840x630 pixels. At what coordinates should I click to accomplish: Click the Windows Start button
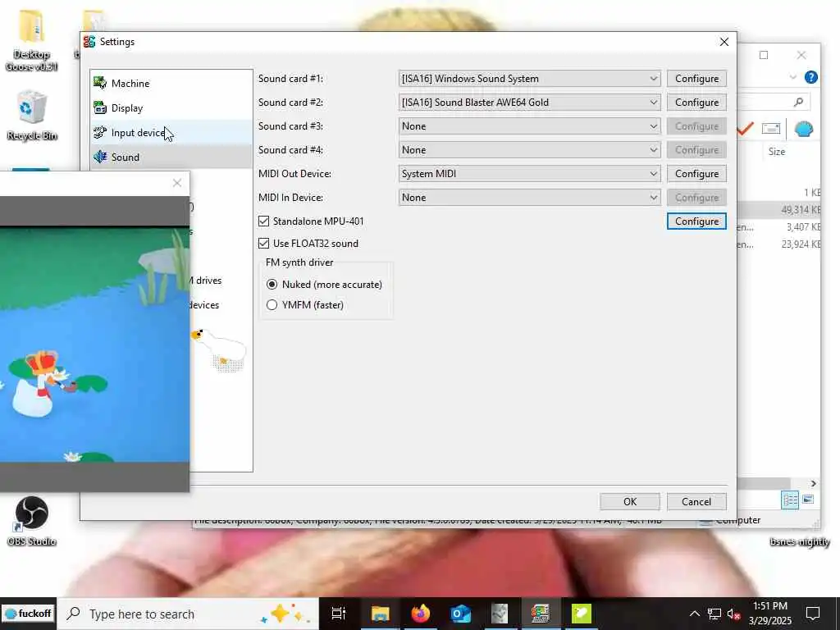click(x=29, y=614)
